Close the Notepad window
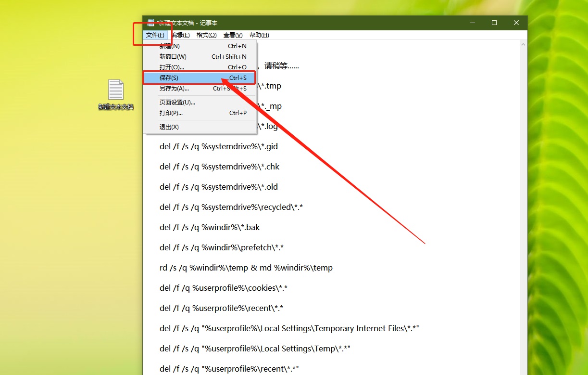The width and height of the screenshot is (588, 375). [x=516, y=23]
